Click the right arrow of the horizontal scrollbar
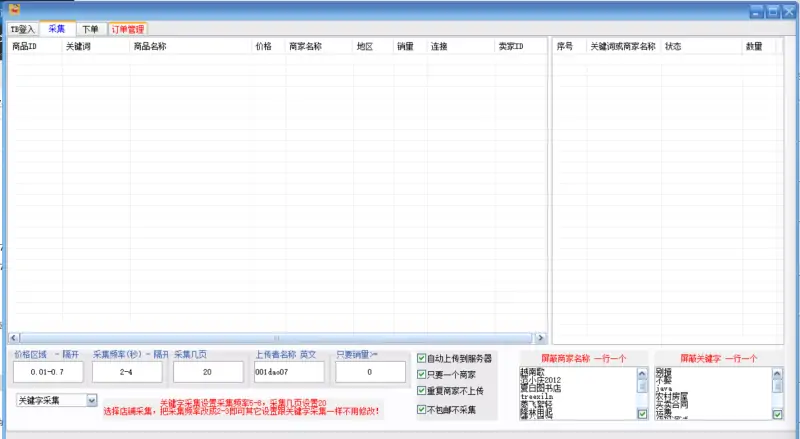800x439 pixels. point(540,338)
